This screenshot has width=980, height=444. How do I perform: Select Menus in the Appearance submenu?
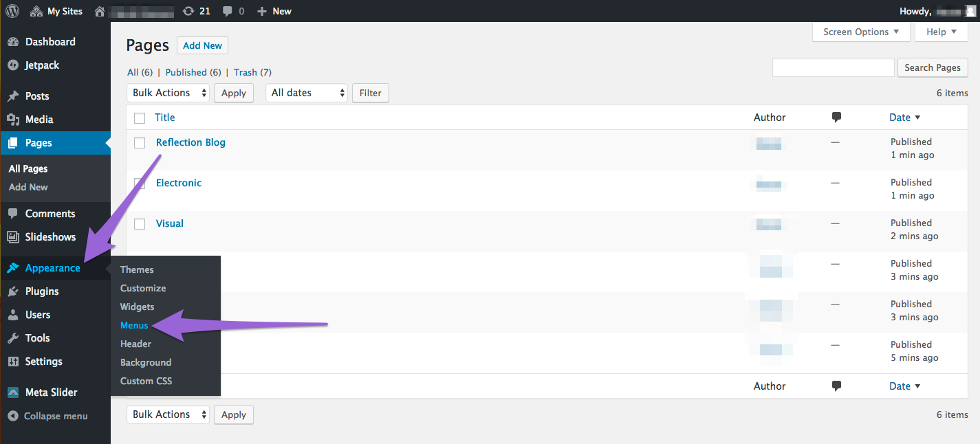tap(134, 325)
